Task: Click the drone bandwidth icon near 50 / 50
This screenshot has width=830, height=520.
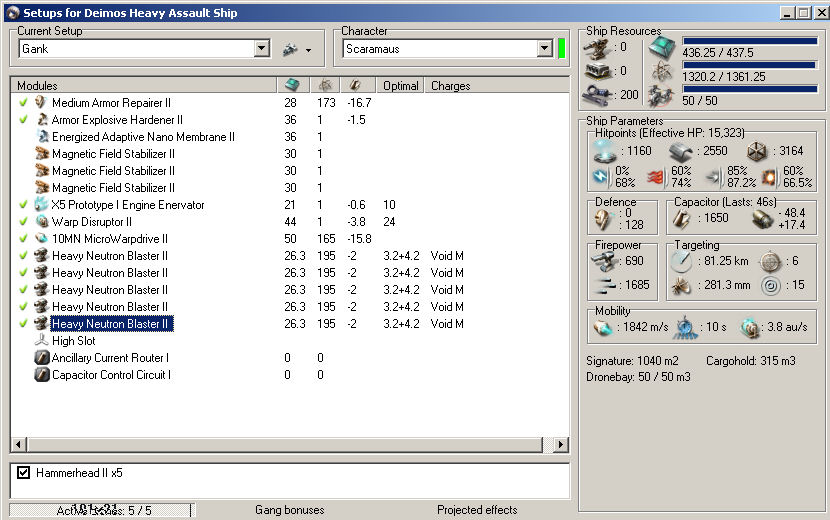Action: pyautogui.click(x=662, y=96)
